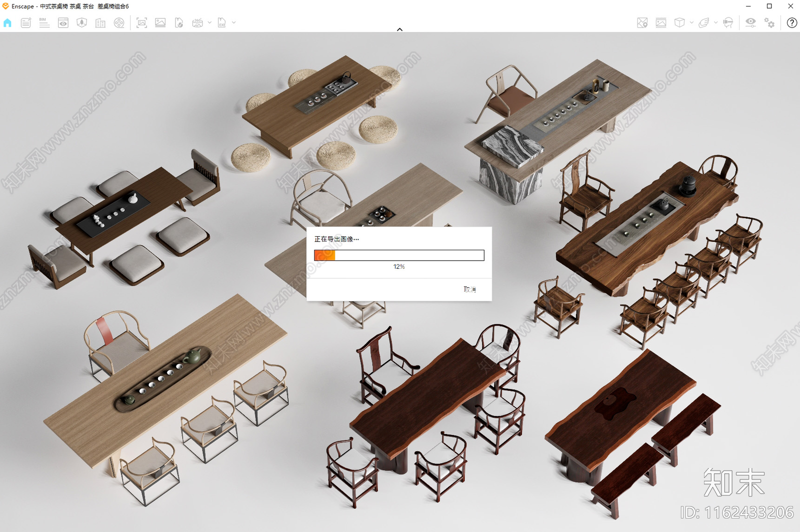
Task: Click the Screenshot capture icon
Action: coord(142,23)
